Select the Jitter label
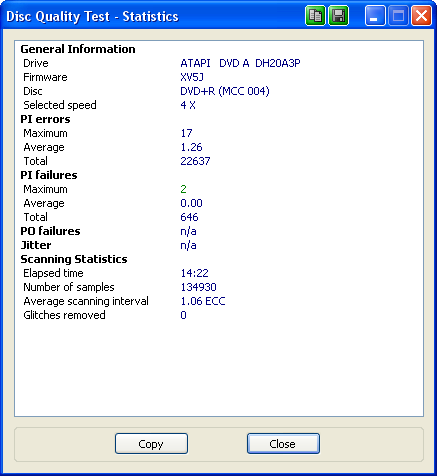Image resolution: width=437 pixels, height=476 pixels. point(36,245)
